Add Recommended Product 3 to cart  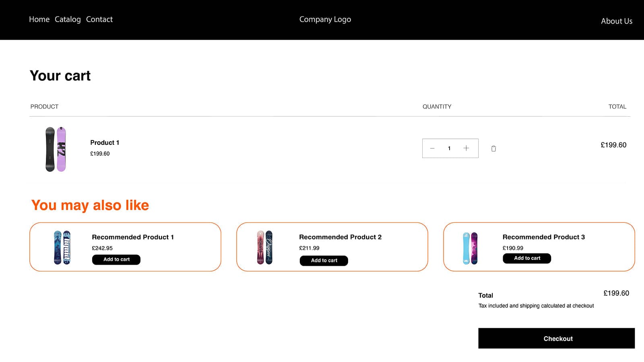(527, 258)
